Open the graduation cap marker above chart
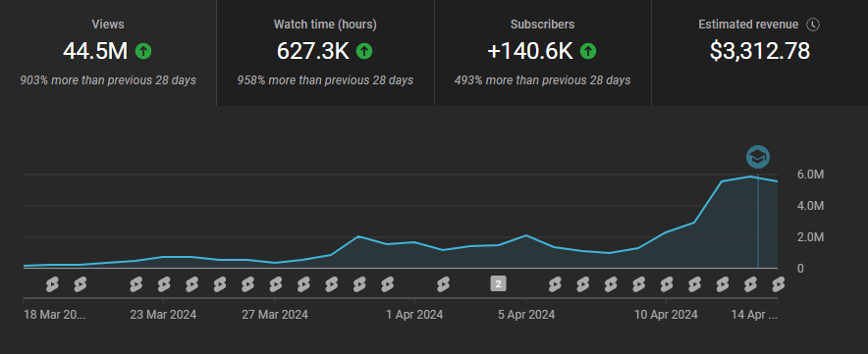The width and height of the screenshot is (868, 354). pyautogui.click(x=758, y=157)
